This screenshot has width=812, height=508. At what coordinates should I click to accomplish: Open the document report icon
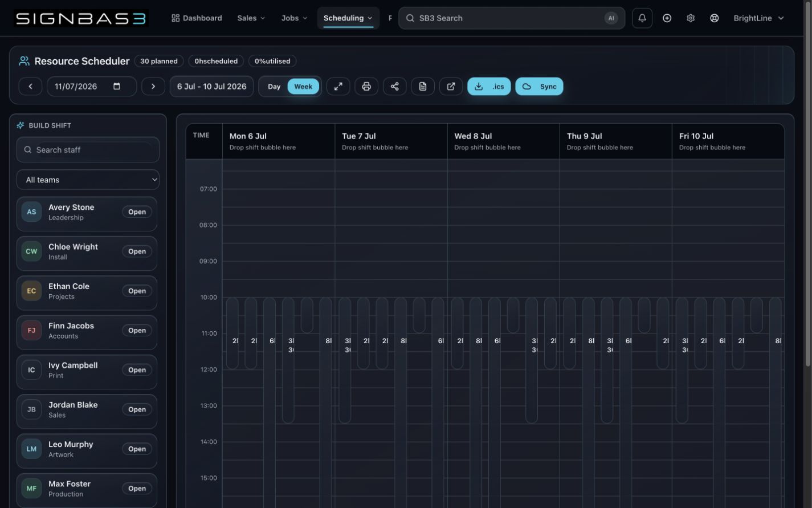(x=423, y=86)
